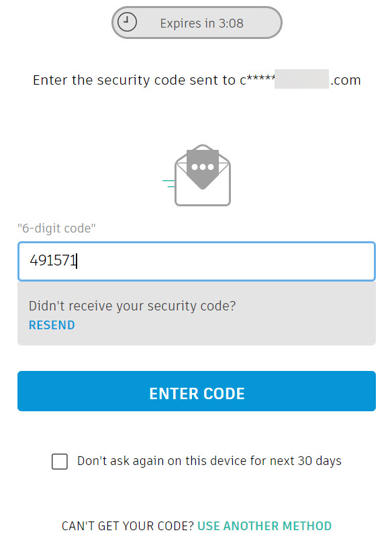Click RESEND to get a new code
This screenshot has width=392, height=547.
pyautogui.click(x=52, y=325)
